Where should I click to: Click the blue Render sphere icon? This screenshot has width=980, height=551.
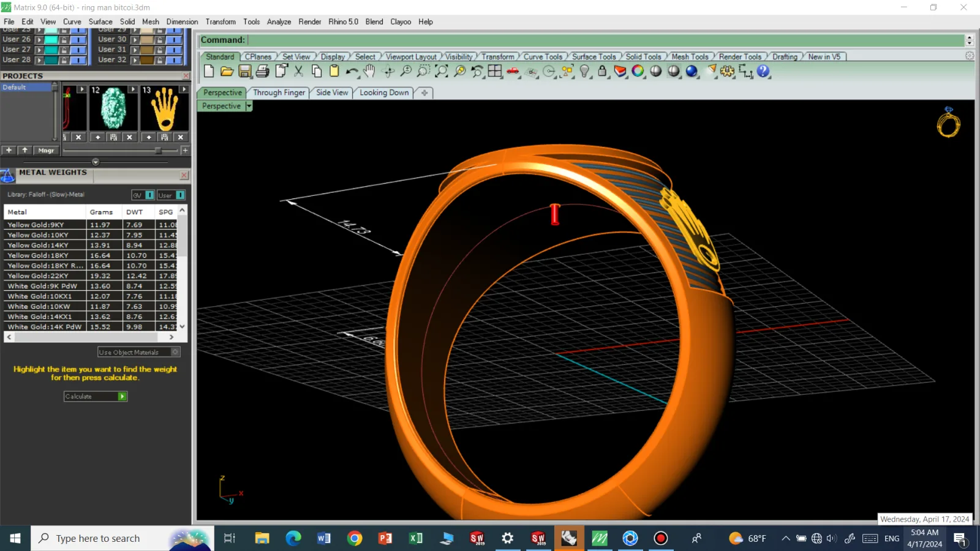coord(692,71)
